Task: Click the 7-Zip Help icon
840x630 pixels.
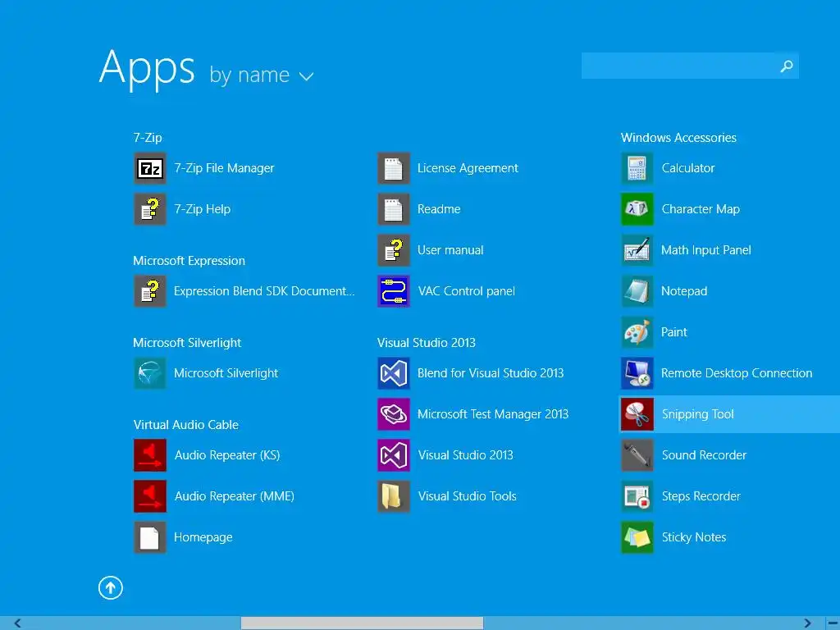Action: [x=149, y=209]
